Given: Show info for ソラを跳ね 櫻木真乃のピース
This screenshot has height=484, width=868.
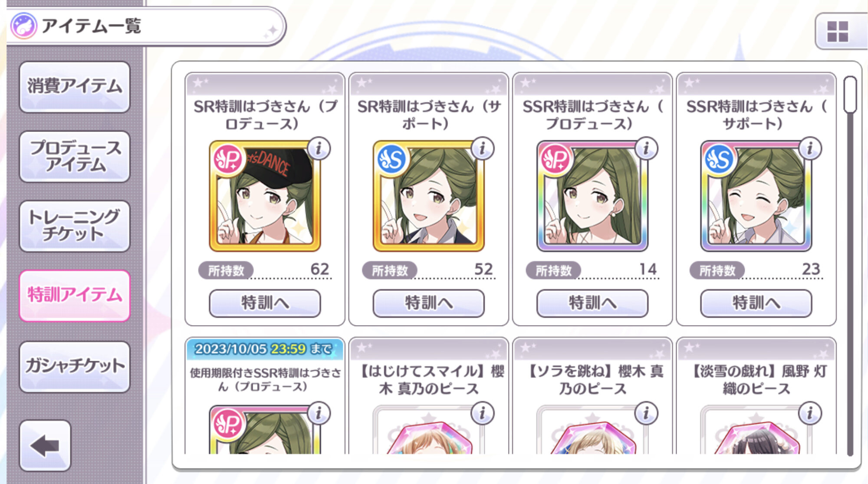Looking at the screenshot, I should point(646,413).
